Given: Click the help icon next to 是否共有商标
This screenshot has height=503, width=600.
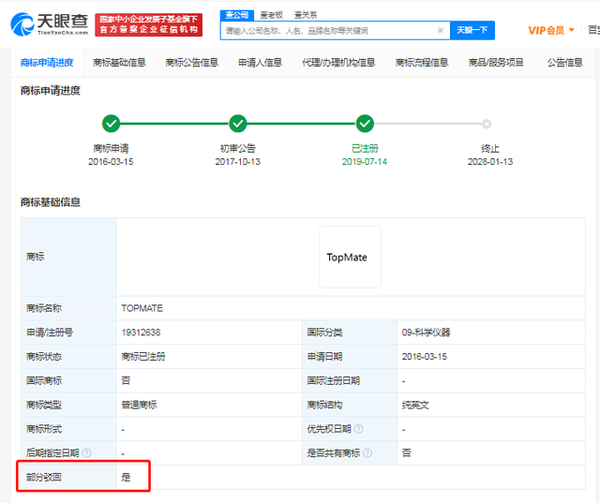Looking at the screenshot, I should coord(367,453).
